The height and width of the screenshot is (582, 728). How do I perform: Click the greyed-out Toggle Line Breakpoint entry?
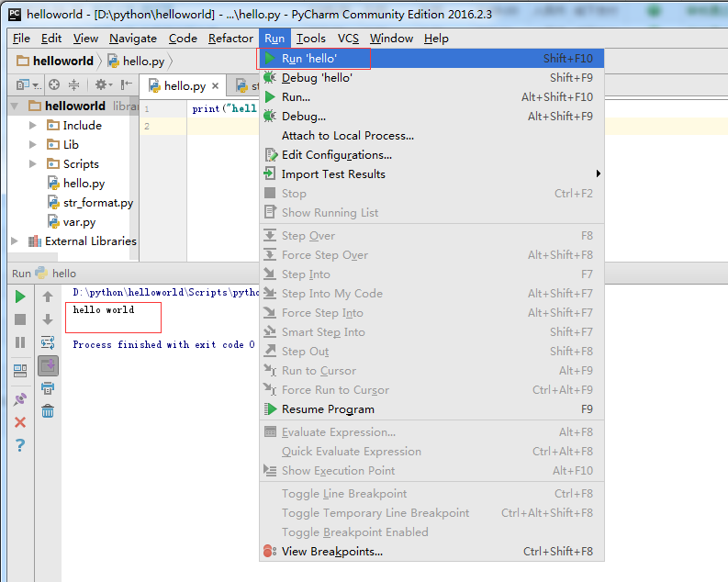(x=431, y=493)
